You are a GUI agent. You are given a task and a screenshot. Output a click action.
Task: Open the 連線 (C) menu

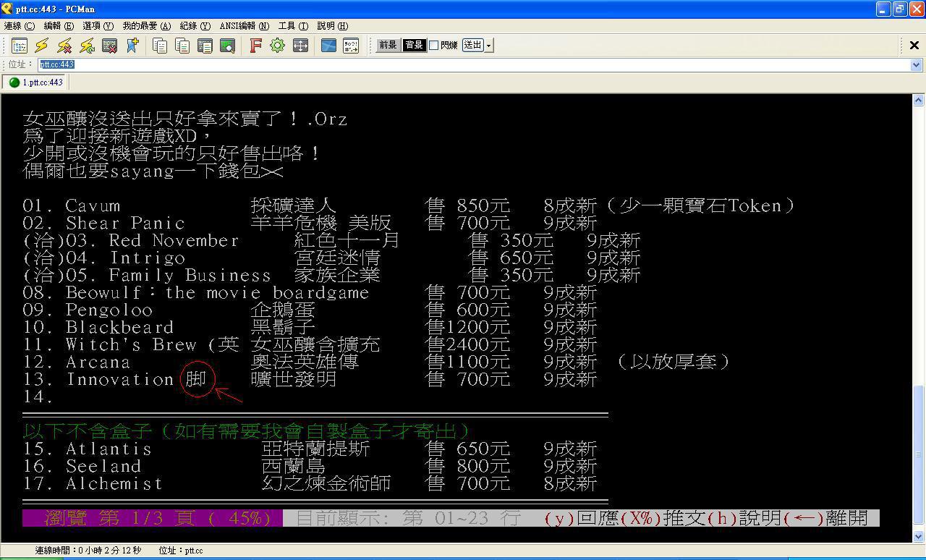(x=19, y=26)
